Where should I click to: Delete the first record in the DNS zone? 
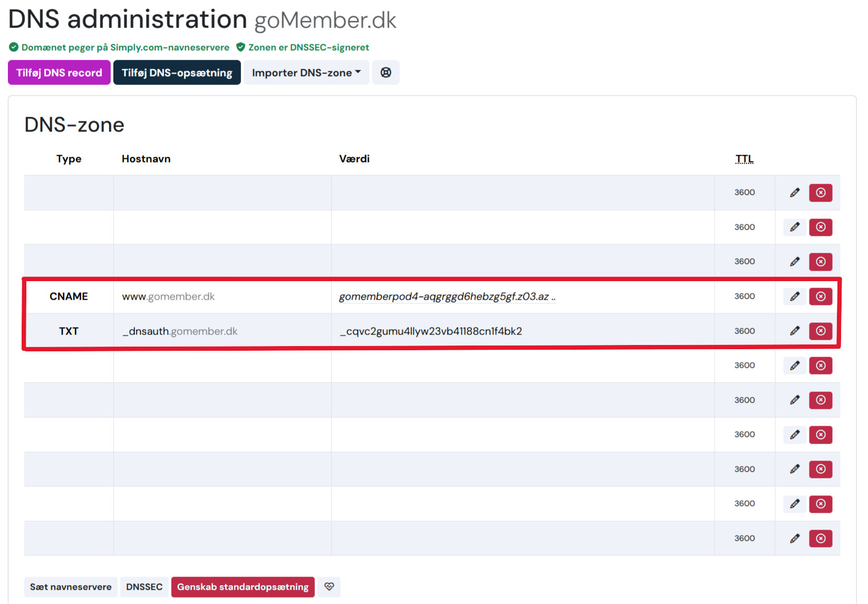click(821, 193)
